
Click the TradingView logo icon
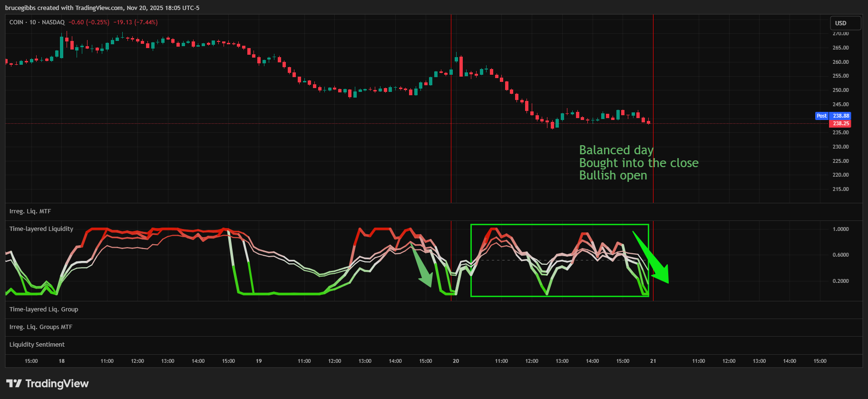(x=14, y=383)
